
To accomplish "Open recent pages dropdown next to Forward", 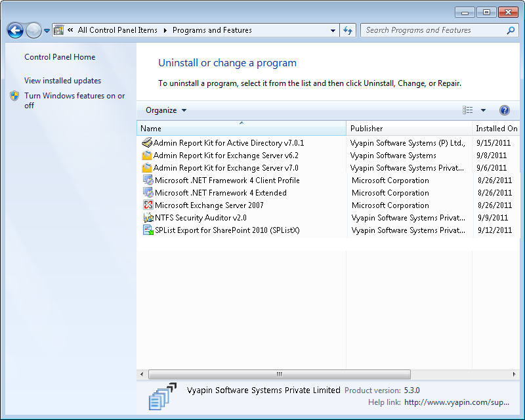I will pyautogui.click(x=47, y=30).
